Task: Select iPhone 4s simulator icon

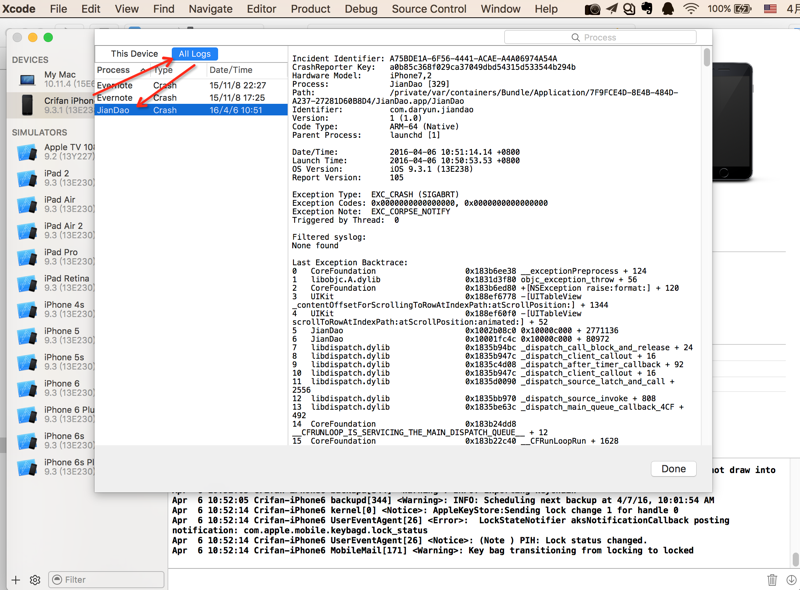Action: tap(27, 310)
